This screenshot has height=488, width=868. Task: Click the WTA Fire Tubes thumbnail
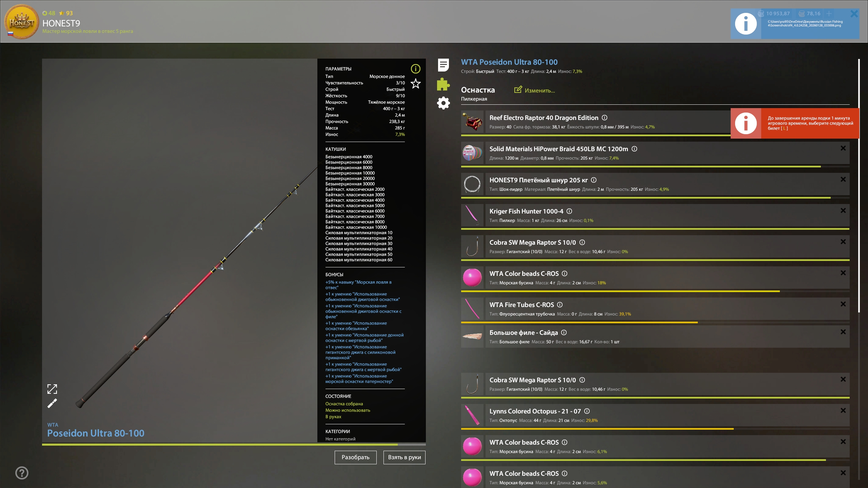coord(472,309)
